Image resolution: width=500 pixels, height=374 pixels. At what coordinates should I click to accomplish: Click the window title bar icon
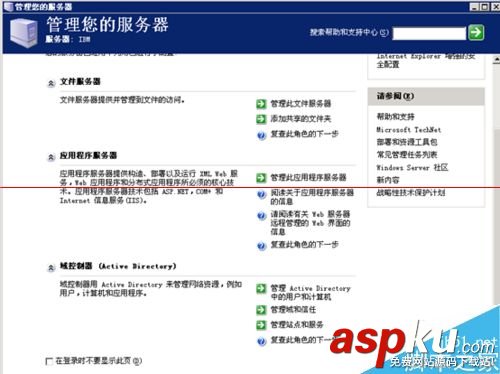point(8,6)
